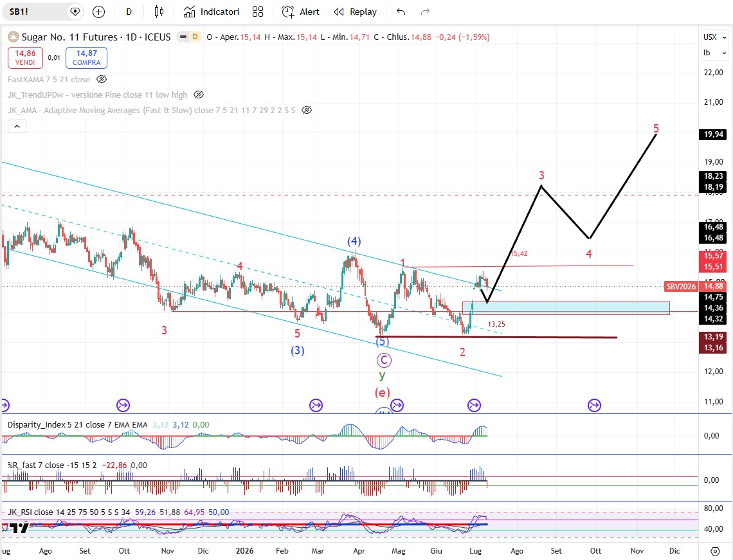Open the USX currency dropdown
The height and width of the screenshot is (560, 733).
[715, 37]
